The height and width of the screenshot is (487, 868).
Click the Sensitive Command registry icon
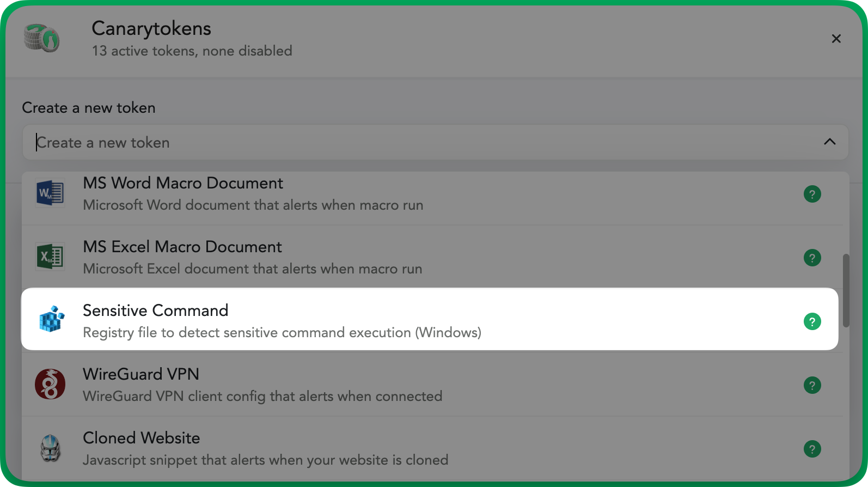point(51,320)
